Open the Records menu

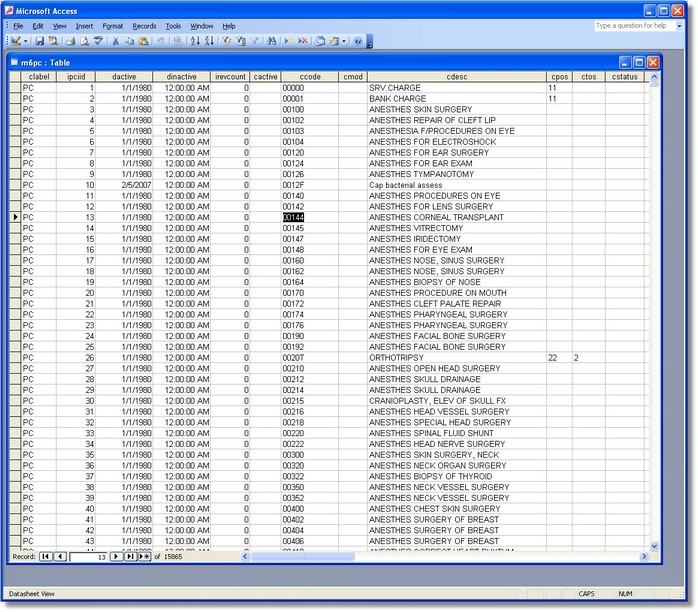coord(144,26)
